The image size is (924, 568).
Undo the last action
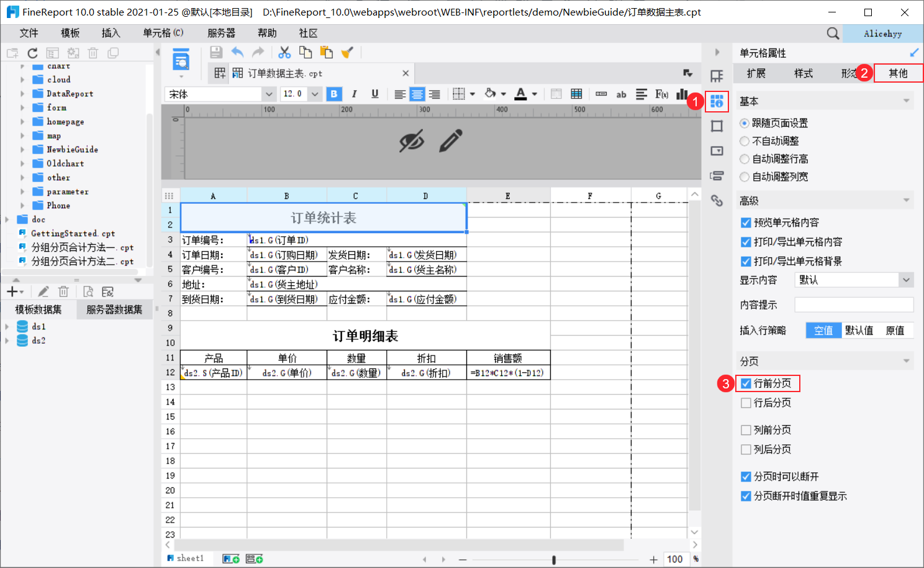[237, 53]
